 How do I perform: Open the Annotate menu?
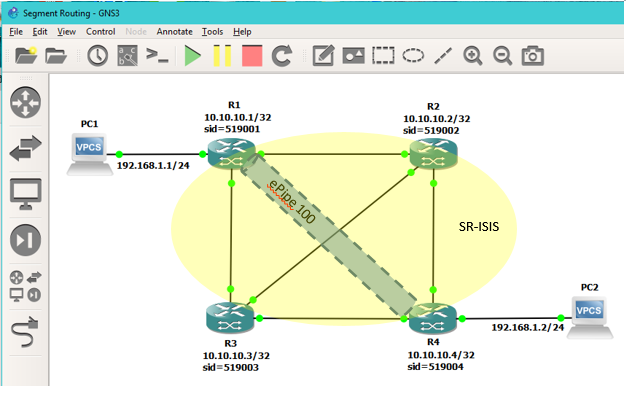point(174,32)
